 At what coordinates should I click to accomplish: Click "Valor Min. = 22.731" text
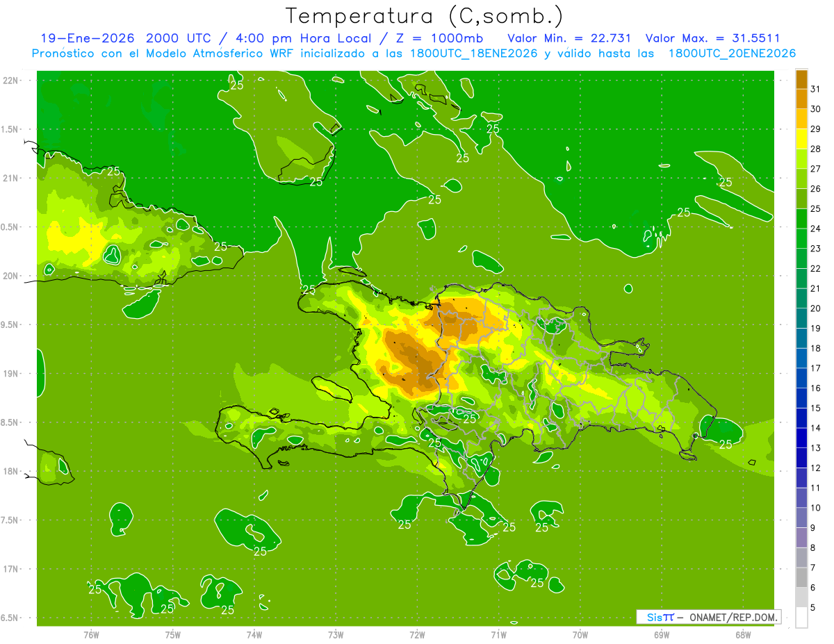569,38
